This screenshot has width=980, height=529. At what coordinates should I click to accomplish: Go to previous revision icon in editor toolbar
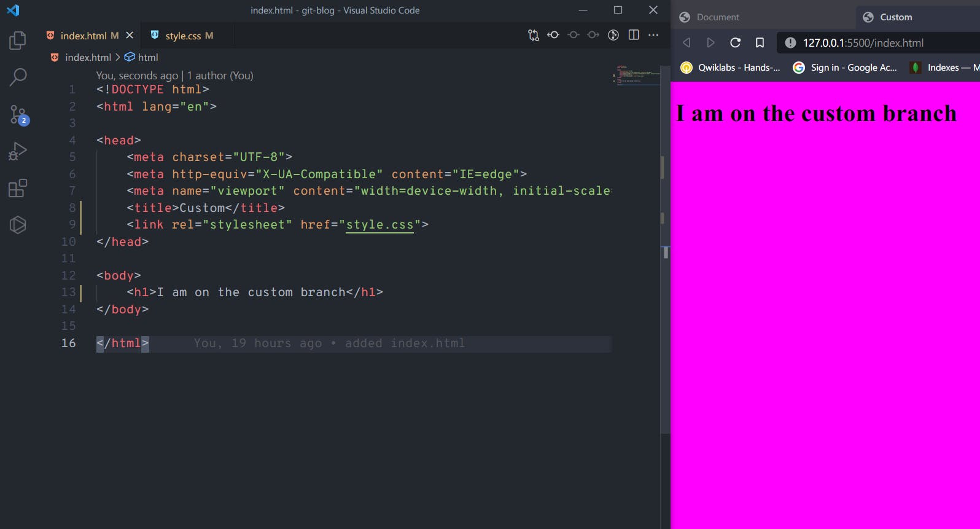(553, 35)
